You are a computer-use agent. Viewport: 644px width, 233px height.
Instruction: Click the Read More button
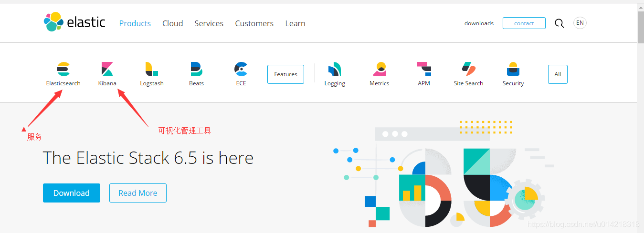[138, 193]
